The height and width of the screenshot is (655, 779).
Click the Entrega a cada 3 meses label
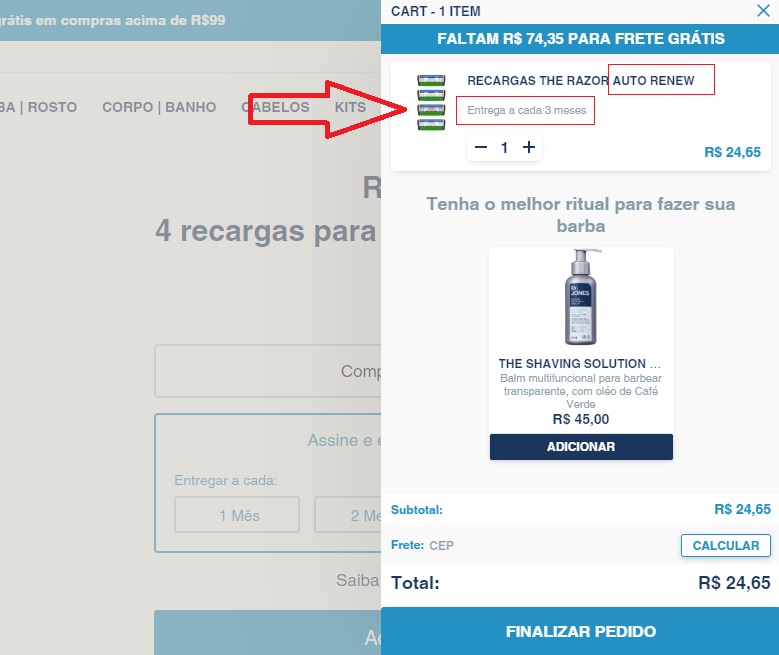click(526, 110)
